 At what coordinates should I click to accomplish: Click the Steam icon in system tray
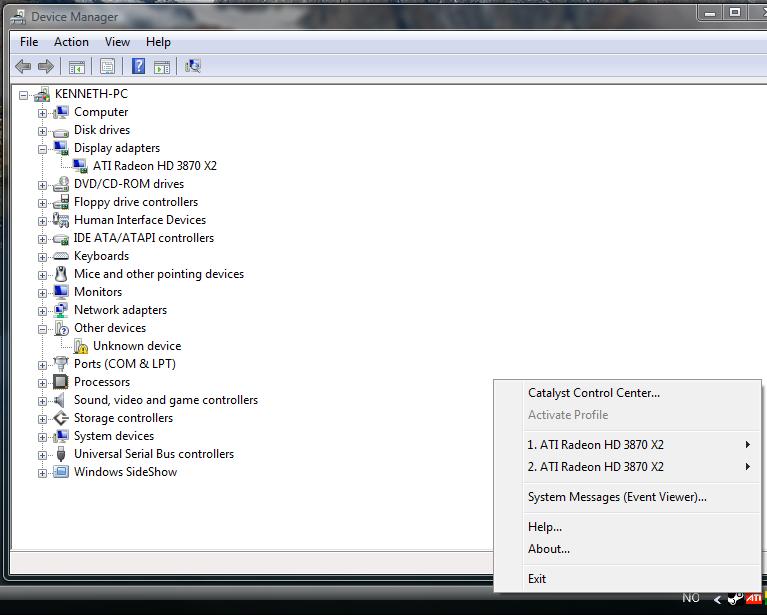point(735,598)
